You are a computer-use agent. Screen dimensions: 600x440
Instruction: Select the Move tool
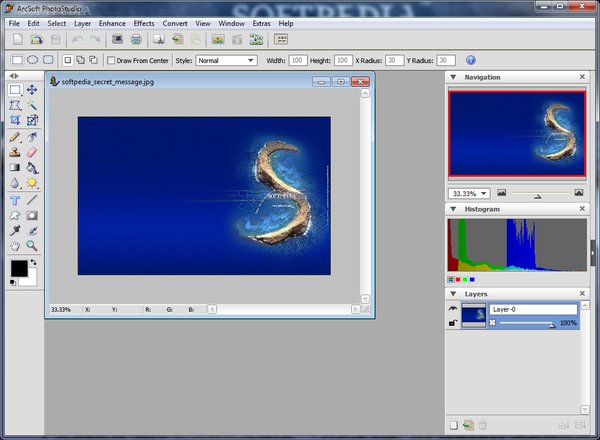(x=32, y=89)
